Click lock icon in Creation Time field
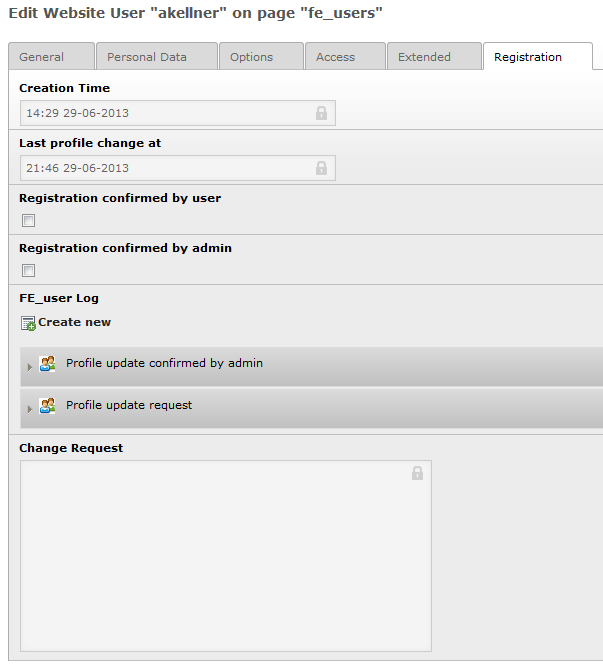 321,113
